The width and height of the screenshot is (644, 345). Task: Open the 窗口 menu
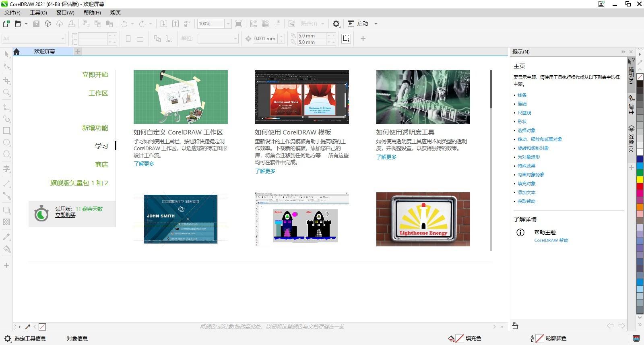[65, 12]
